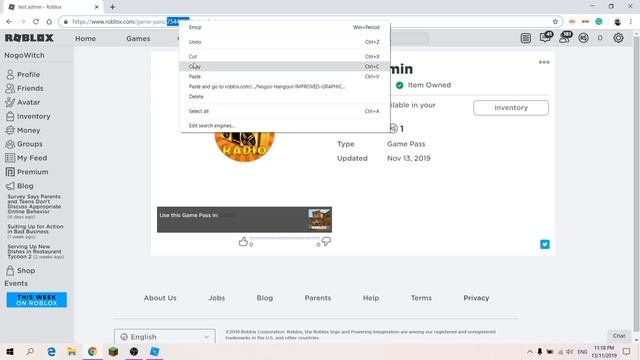Click the thumbs down dislike icon
Screen dimensions: 640x360
coord(326,242)
